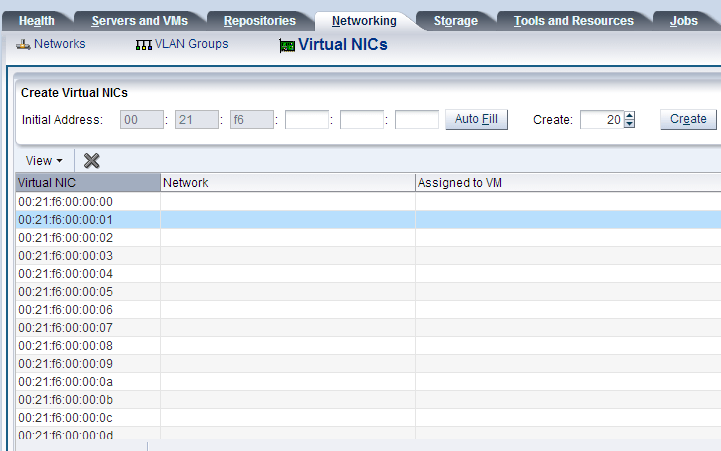
Task: Select the Virtual NICs subtab
Action: 343,45
